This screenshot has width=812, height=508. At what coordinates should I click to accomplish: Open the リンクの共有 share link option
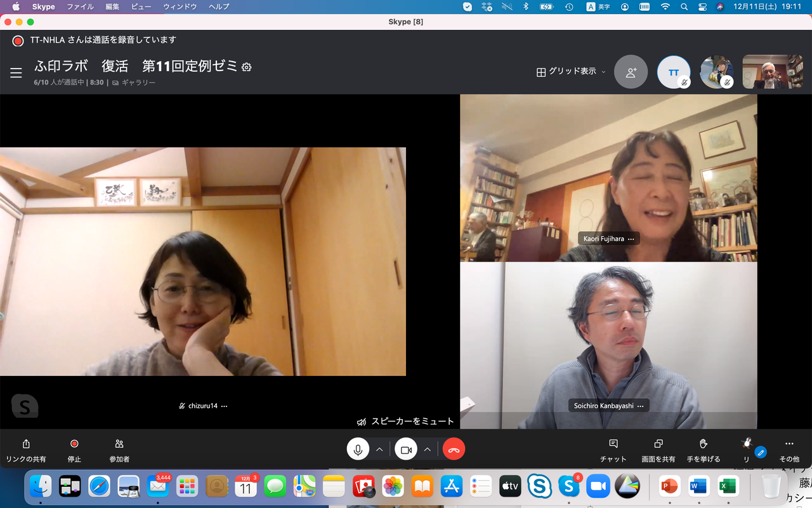26,450
